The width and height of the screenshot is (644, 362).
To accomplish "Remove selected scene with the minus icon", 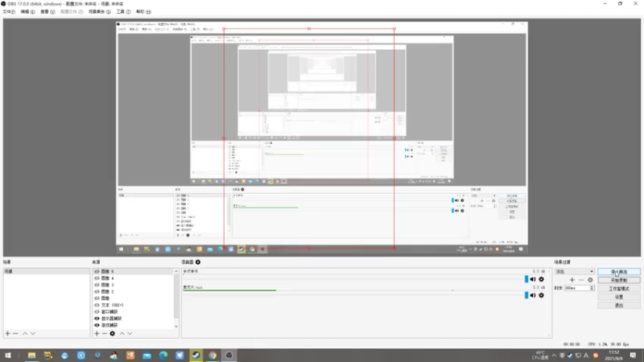I will 15,333.
